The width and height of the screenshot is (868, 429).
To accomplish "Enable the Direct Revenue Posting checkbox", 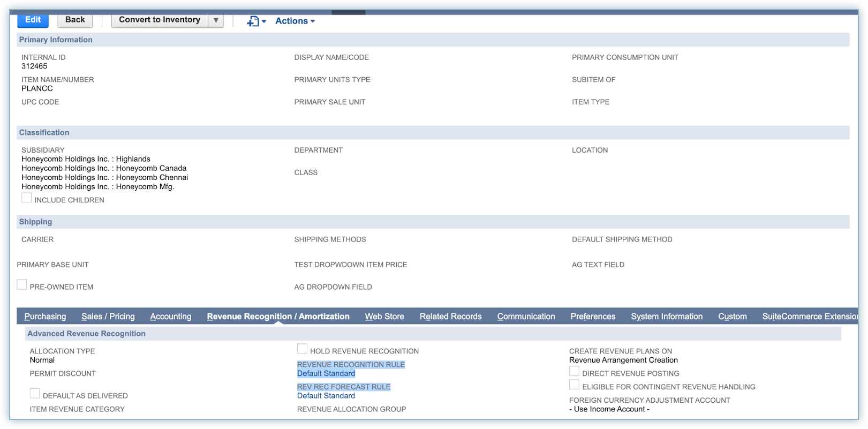I will click(x=574, y=372).
